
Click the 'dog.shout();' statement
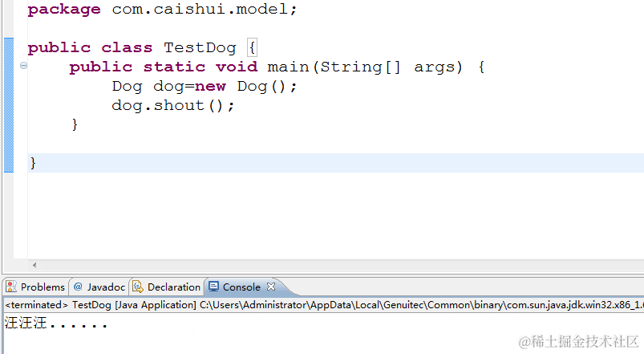[x=173, y=106]
